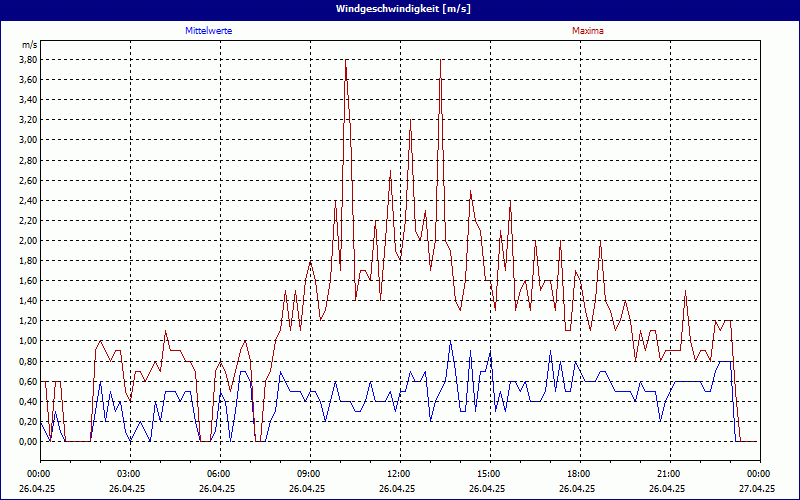Click the red Maxima peak just after 10:00
This screenshot has height=500, width=800.
pos(345,61)
